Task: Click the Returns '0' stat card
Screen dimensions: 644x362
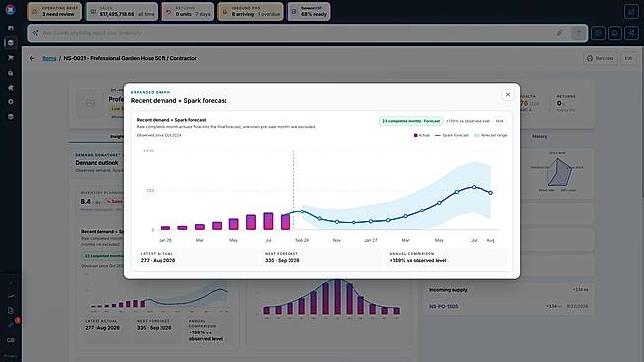Action: tap(566, 103)
